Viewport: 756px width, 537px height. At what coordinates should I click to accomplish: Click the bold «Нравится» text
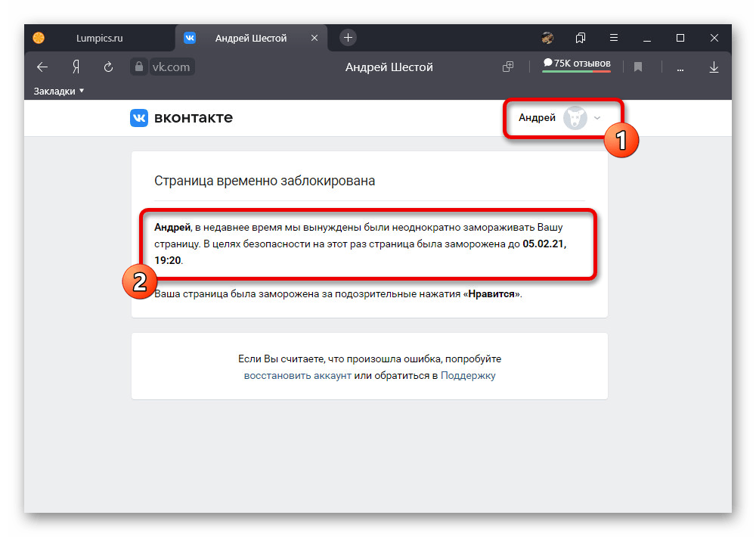tap(491, 293)
